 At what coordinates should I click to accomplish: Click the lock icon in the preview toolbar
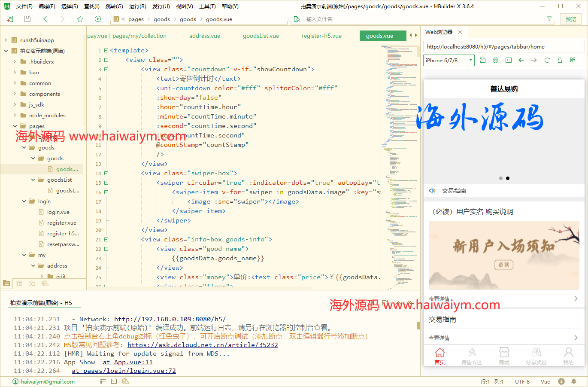[x=560, y=60]
